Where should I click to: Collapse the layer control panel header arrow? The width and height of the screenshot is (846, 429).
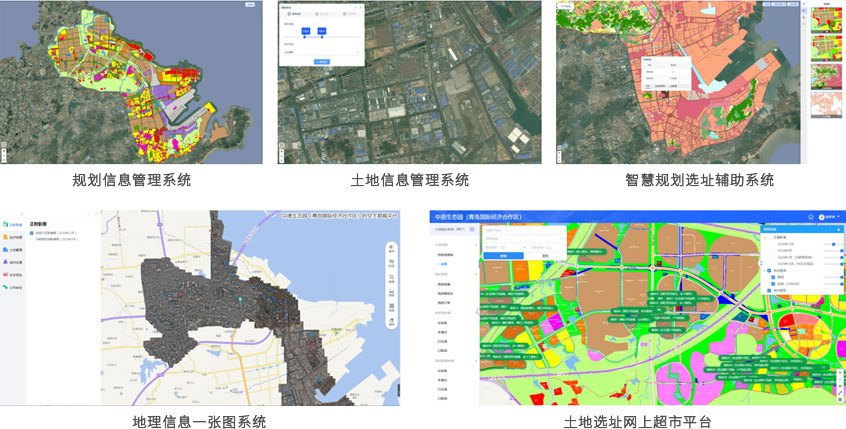tap(838, 229)
